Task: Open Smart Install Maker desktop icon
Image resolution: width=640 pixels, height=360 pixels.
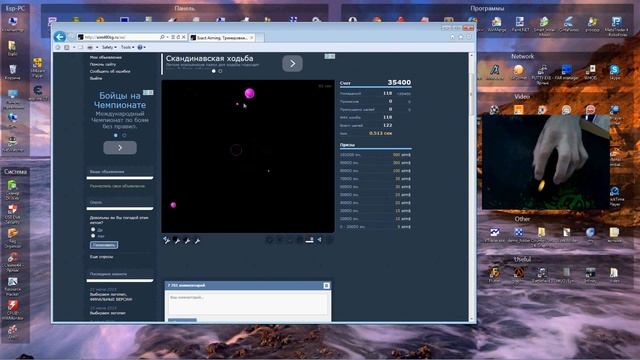Action: point(544,25)
